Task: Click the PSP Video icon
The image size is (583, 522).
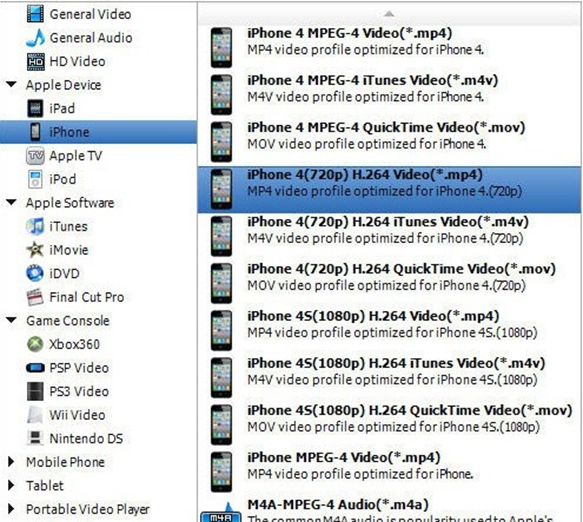Action: pos(35,368)
